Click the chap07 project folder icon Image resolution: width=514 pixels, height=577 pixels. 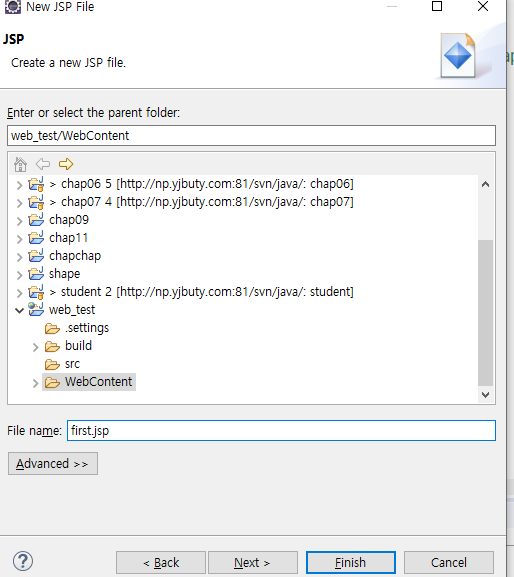[x=36, y=202]
